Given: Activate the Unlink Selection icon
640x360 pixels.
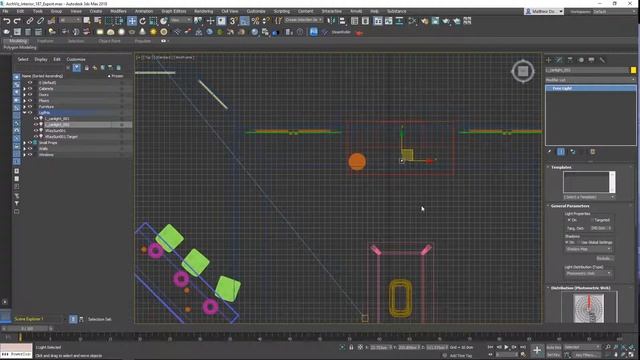Looking at the screenshot, I should click(x=40, y=21).
